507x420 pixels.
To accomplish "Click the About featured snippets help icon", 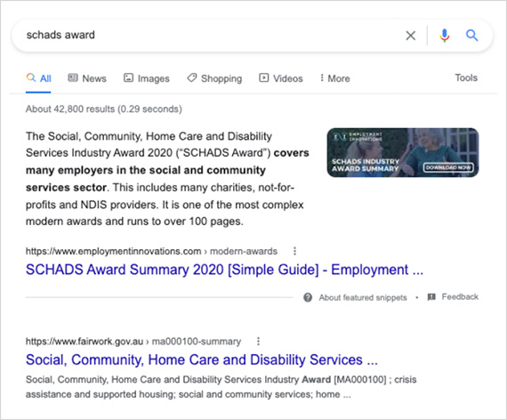I will tap(308, 297).
